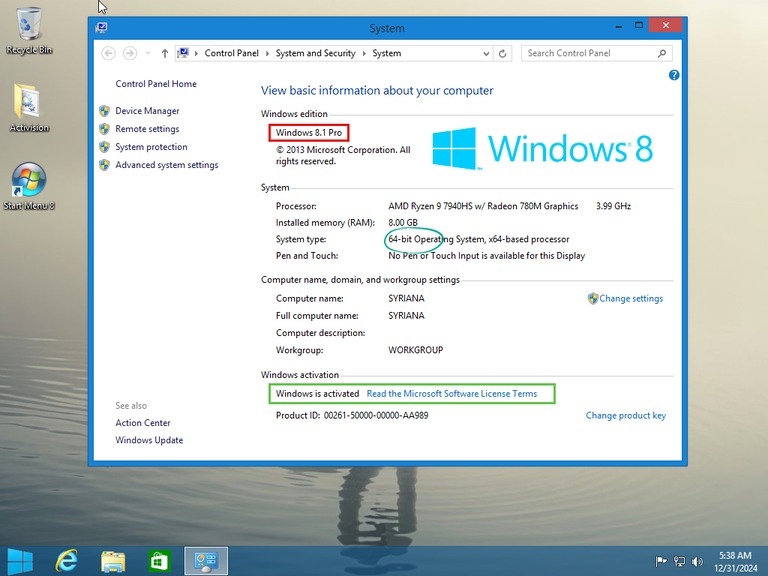Click the Windows is activated status text
Image resolution: width=768 pixels, height=576 pixels.
[317, 393]
